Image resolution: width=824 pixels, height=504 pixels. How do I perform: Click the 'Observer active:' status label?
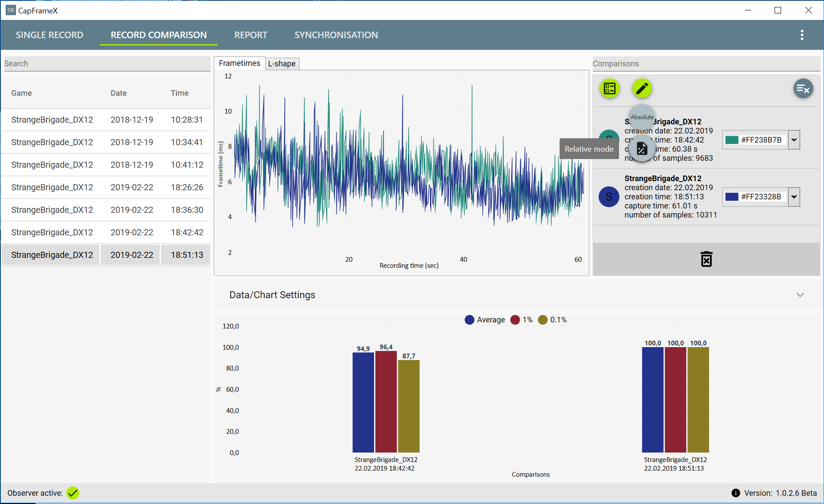[35, 493]
